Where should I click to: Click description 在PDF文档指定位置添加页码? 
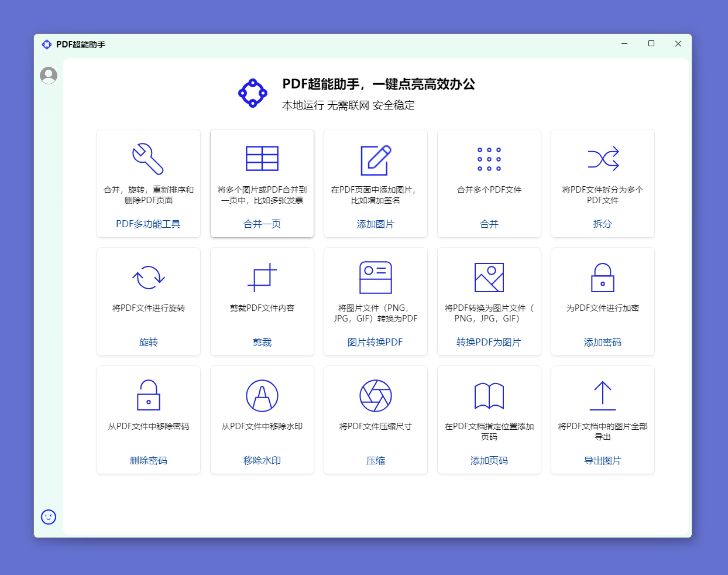489,432
